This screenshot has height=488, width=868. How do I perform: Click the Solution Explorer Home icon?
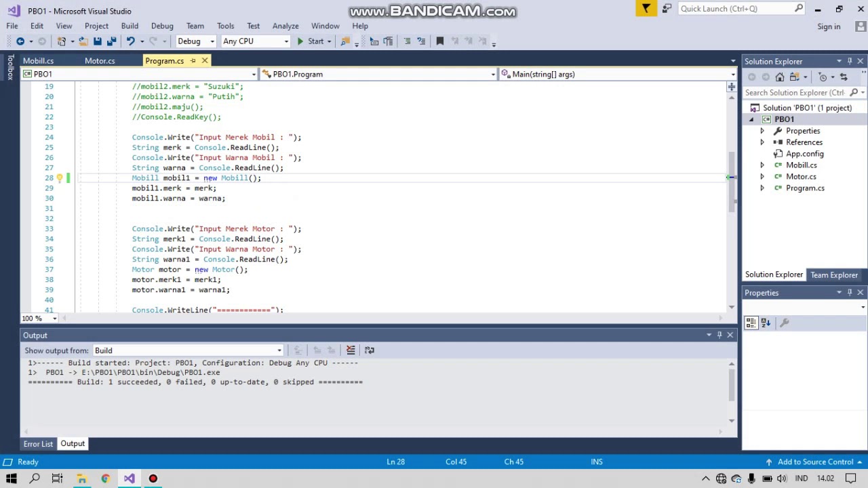pyautogui.click(x=780, y=77)
